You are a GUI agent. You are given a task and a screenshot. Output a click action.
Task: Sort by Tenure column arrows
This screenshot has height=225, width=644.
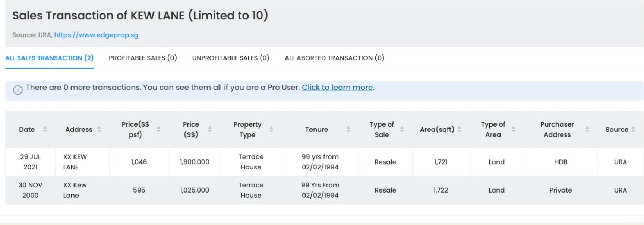(348, 129)
